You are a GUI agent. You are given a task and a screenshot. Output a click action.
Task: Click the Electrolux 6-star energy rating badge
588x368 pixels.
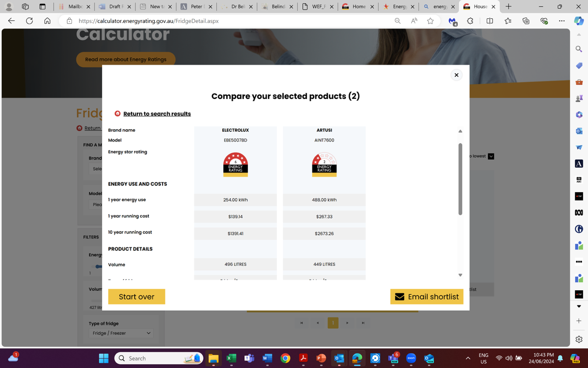(235, 165)
